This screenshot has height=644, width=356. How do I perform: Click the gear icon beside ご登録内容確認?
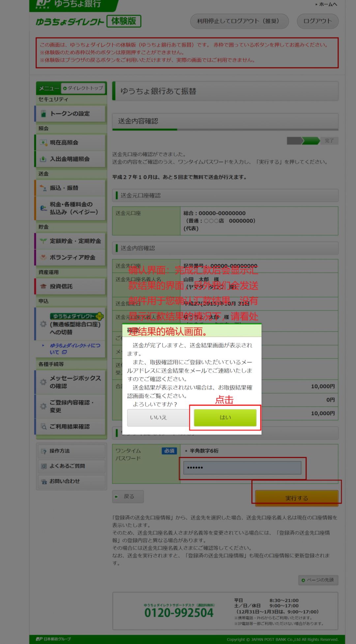[43, 406]
